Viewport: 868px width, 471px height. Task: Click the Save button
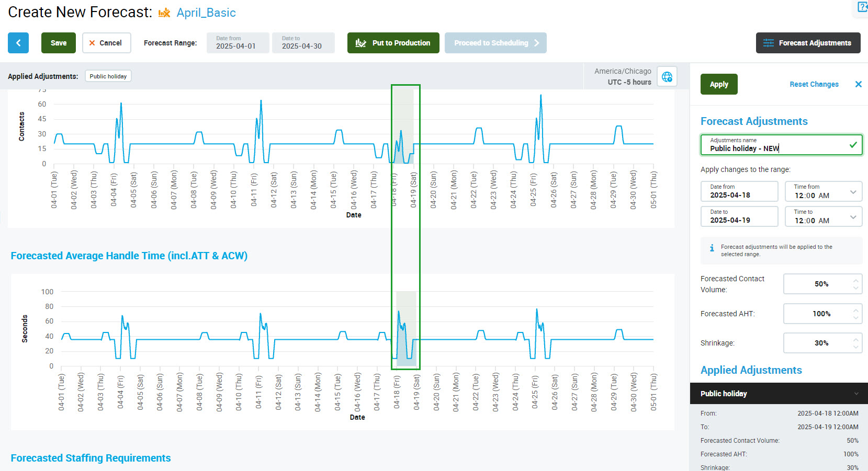click(x=59, y=43)
